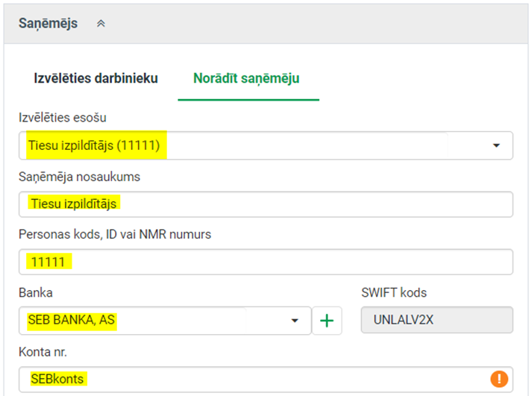Click the Saņēmējs section header title
Image resolution: width=532 pixels, height=396 pixels.
point(48,23)
